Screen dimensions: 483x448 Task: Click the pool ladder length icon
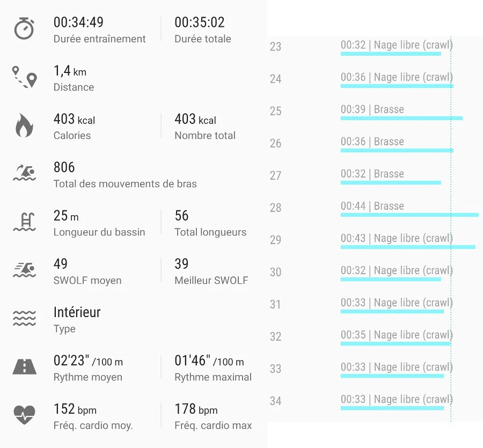(24, 222)
